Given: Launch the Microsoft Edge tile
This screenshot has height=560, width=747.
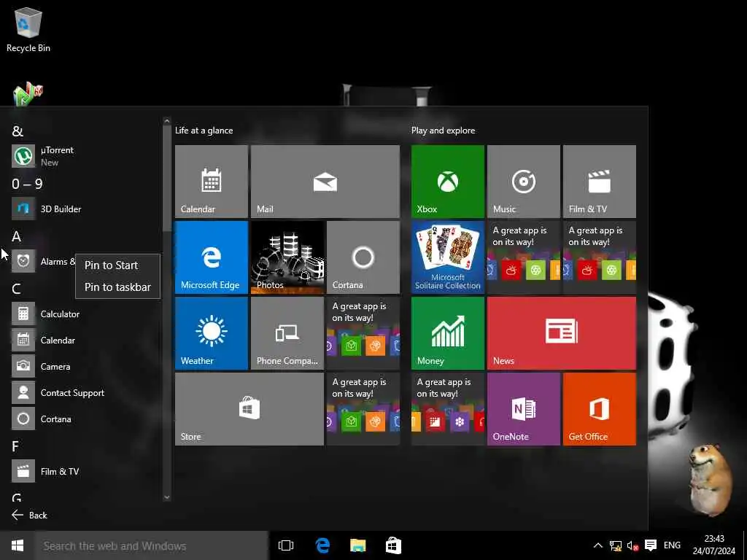Looking at the screenshot, I should pyautogui.click(x=211, y=257).
